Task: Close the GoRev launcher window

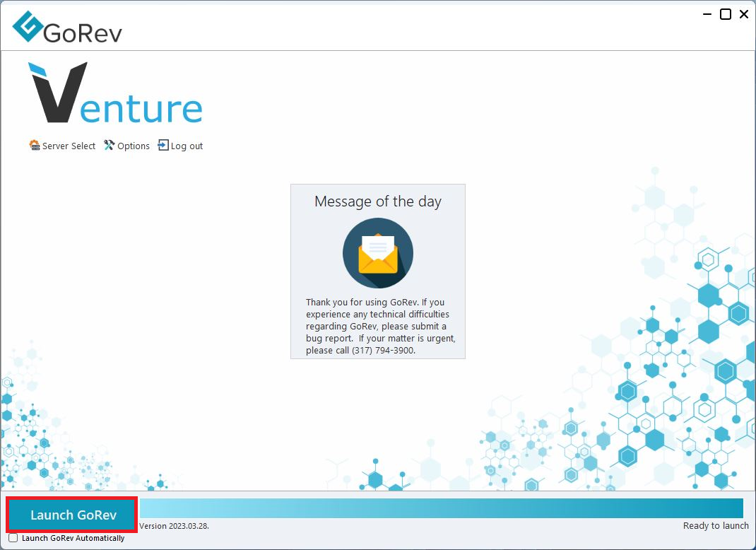Action: [744, 14]
